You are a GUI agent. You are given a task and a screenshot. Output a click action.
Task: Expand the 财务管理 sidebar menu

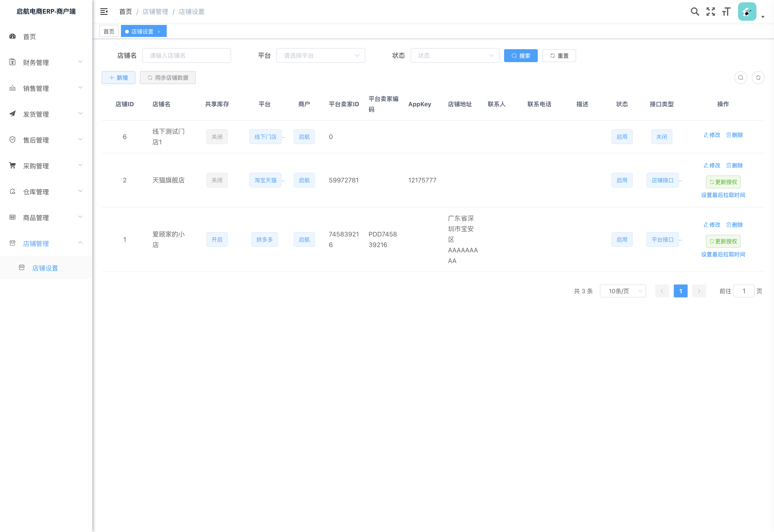pos(46,62)
